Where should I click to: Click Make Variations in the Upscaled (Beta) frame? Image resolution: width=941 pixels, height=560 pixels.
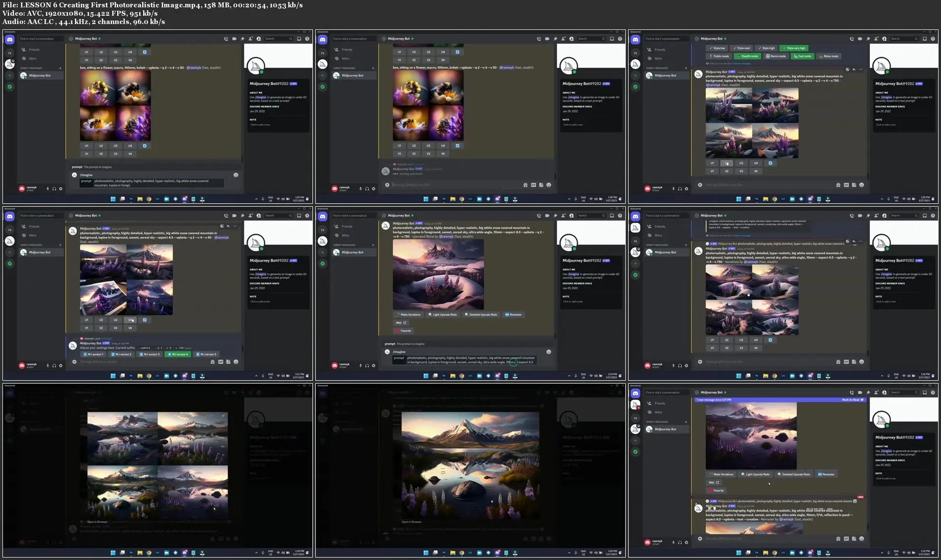[x=408, y=315]
